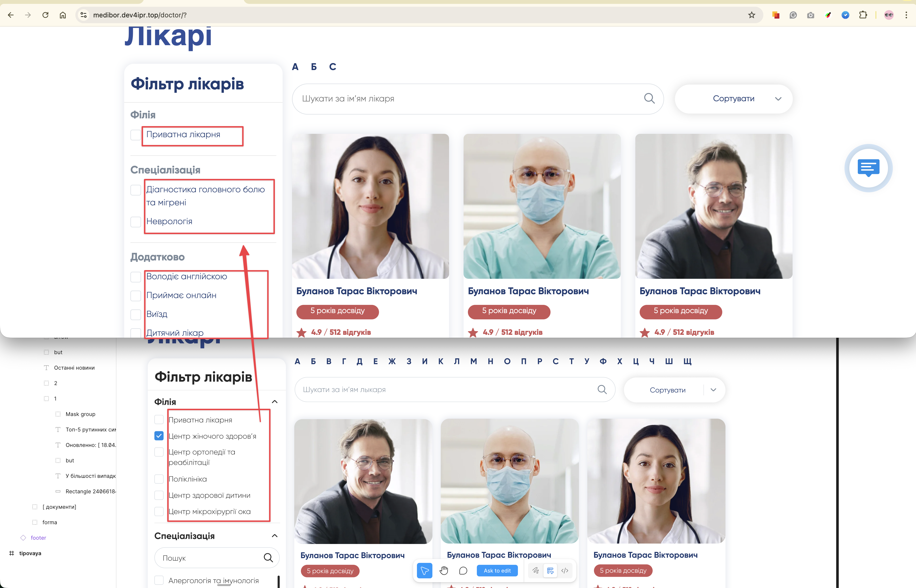This screenshot has height=588, width=916.
Task: Select the footer layer in layers panel
Action: coord(38,538)
